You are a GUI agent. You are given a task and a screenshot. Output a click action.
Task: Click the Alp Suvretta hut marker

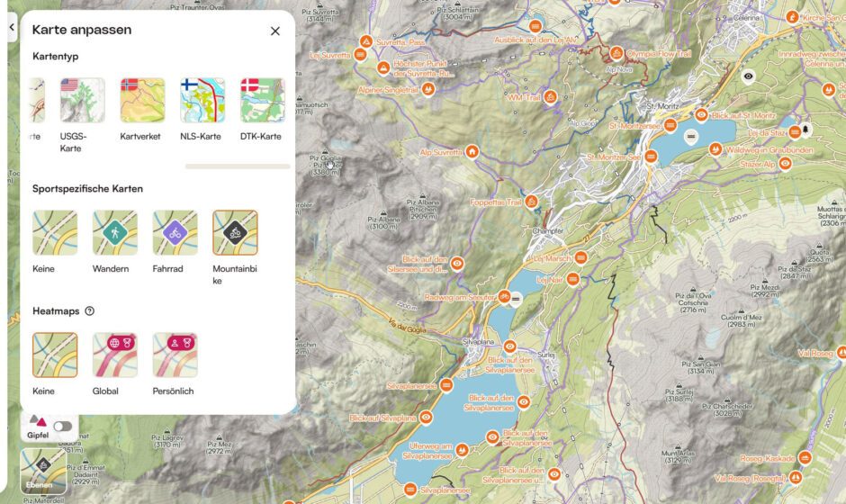[472, 151]
